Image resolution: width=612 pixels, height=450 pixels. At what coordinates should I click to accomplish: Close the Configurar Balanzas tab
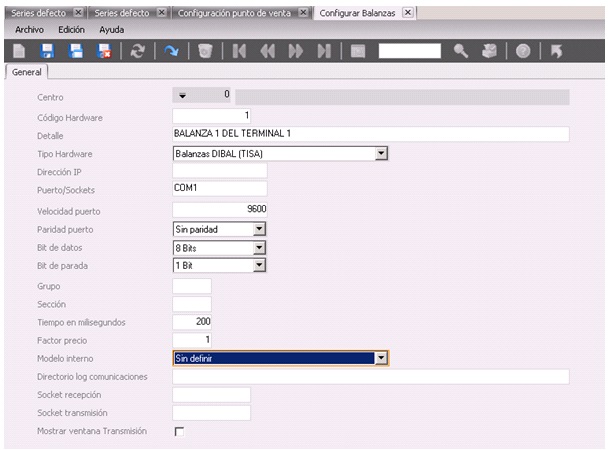(x=408, y=12)
